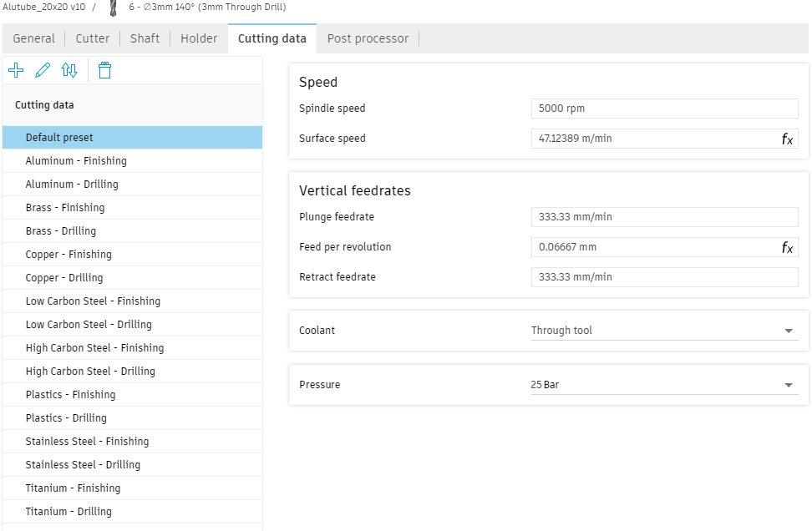
Task: Expand the Coolant dropdown
Action: (x=664, y=331)
